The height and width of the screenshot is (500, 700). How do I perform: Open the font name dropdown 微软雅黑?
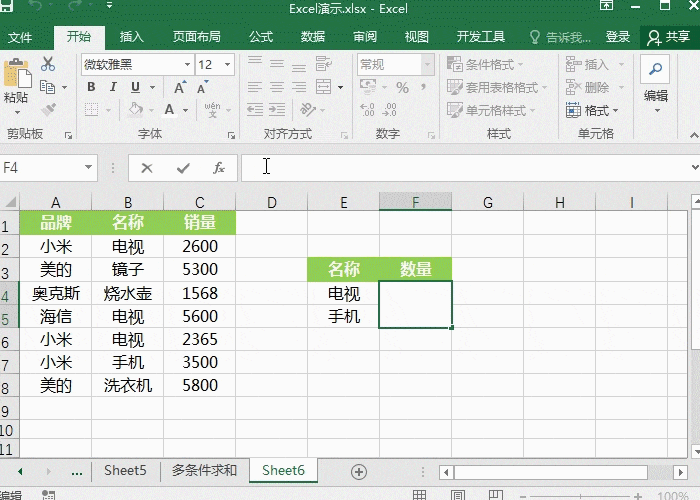tap(188, 65)
